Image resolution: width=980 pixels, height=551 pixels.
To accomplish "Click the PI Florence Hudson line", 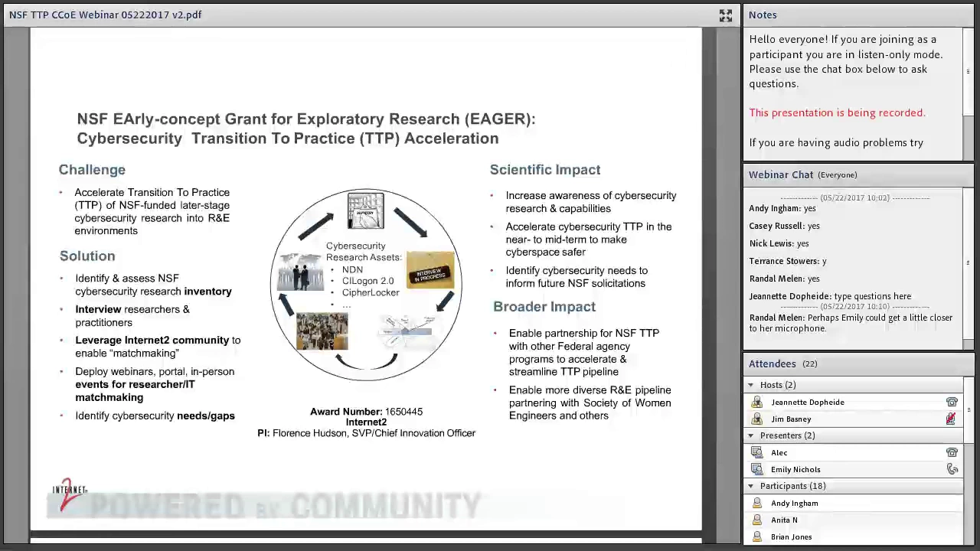I will [x=366, y=433].
